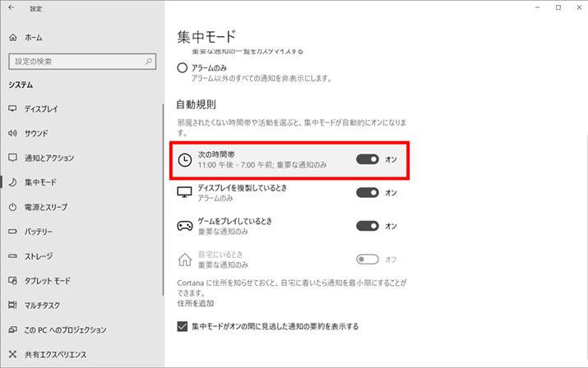
Task: Open ディスプレイを複製しているとき rule details
Action: 289,192
